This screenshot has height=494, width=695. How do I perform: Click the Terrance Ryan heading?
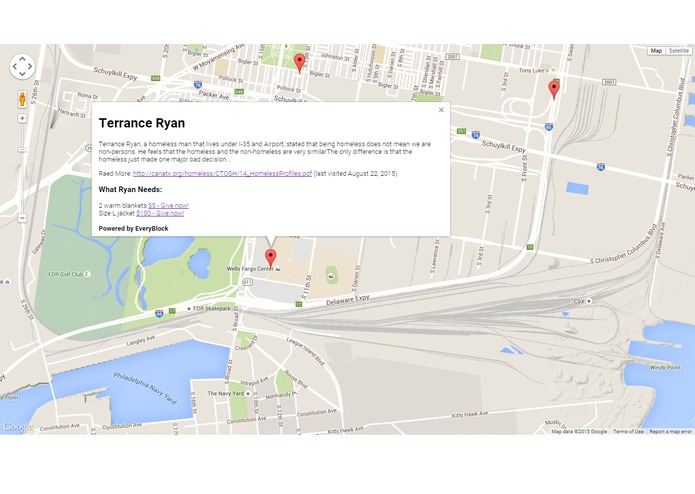[x=142, y=123]
